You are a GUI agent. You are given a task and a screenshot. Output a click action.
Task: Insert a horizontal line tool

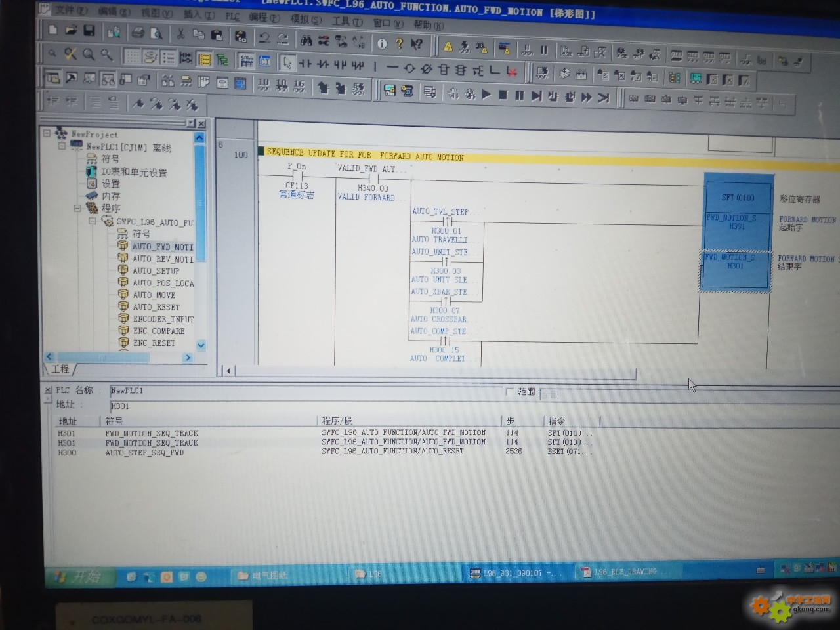click(x=392, y=67)
